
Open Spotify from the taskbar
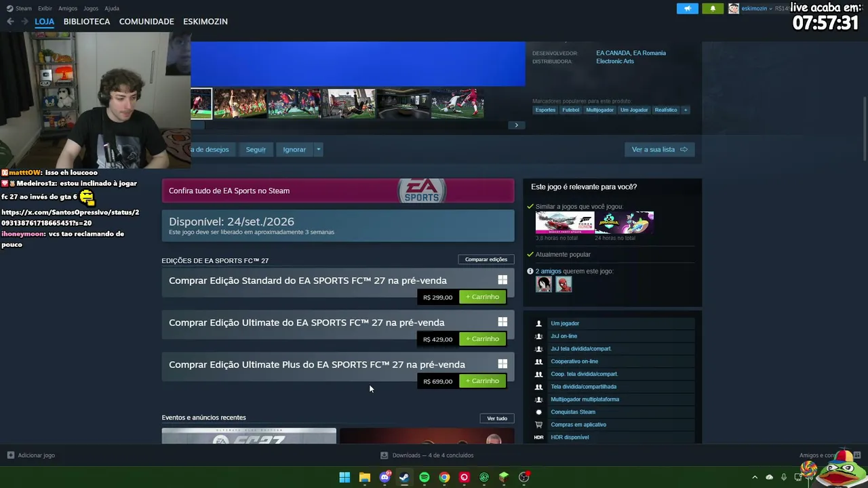tap(424, 477)
